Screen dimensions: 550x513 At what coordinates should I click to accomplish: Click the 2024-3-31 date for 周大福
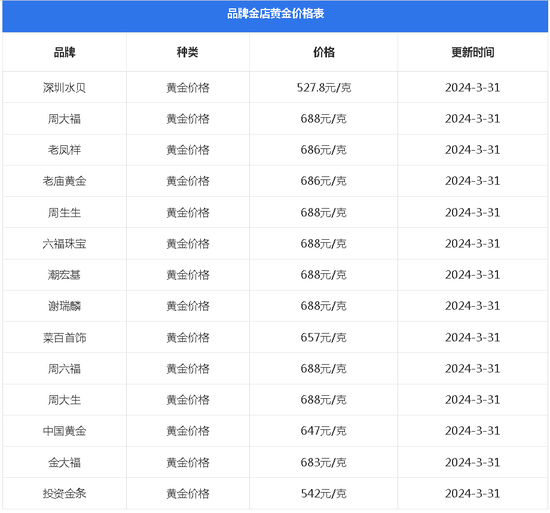(473, 119)
